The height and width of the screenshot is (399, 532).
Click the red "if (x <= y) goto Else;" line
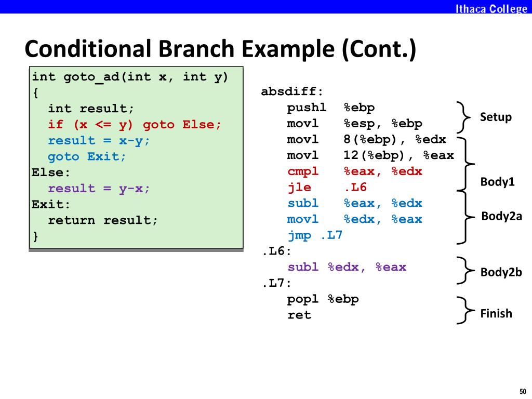point(135,125)
